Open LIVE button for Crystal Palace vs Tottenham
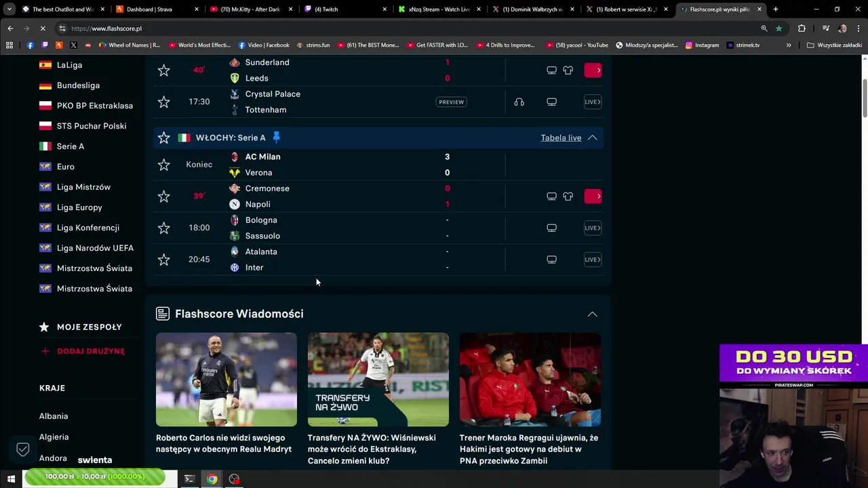 coord(593,102)
